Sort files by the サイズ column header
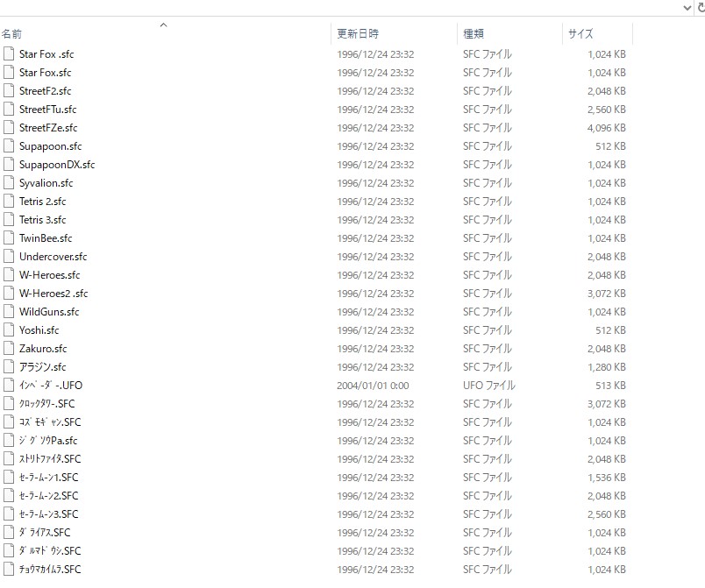This screenshot has height=588, width=705. point(580,33)
